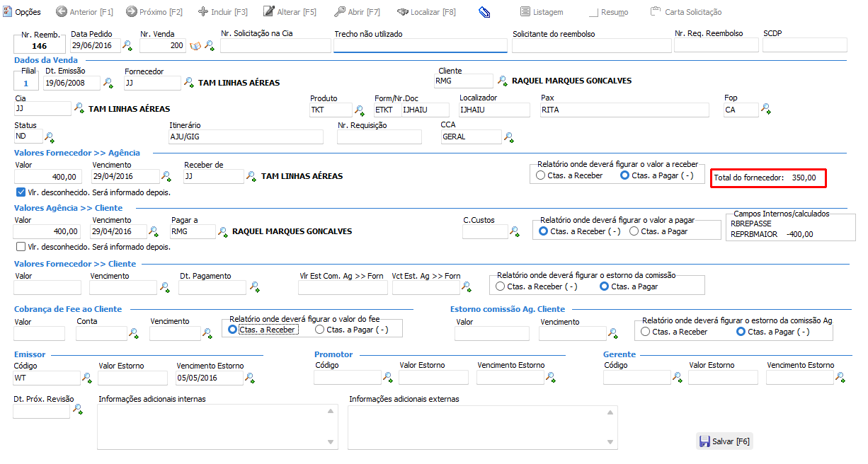Screen dimensions: 868x464
Task: Click Salvar [F6] button
Action: point(724,441)
